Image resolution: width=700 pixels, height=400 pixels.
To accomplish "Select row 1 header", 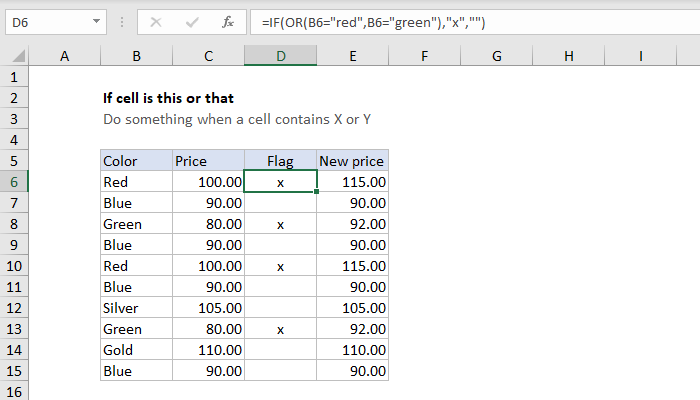I will point(14,77).
